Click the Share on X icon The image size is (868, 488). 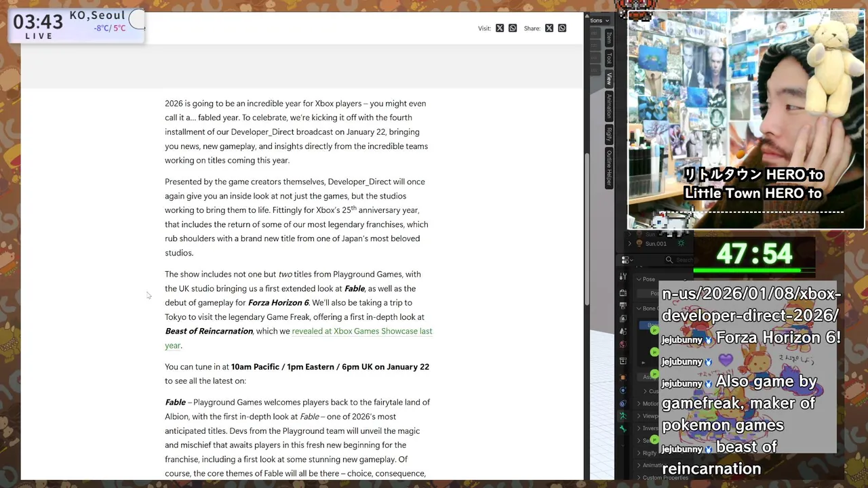pyautogui.click(x=549, y=28)
